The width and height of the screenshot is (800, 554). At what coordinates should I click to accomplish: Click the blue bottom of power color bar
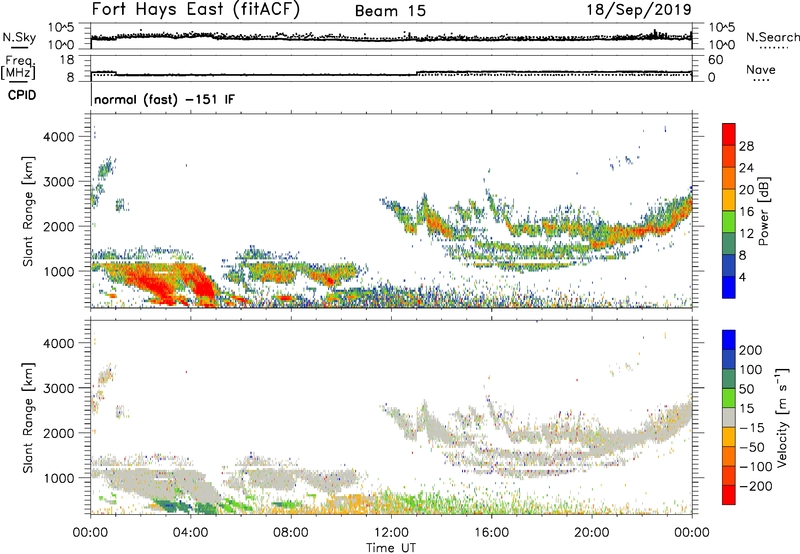[729, 288]
